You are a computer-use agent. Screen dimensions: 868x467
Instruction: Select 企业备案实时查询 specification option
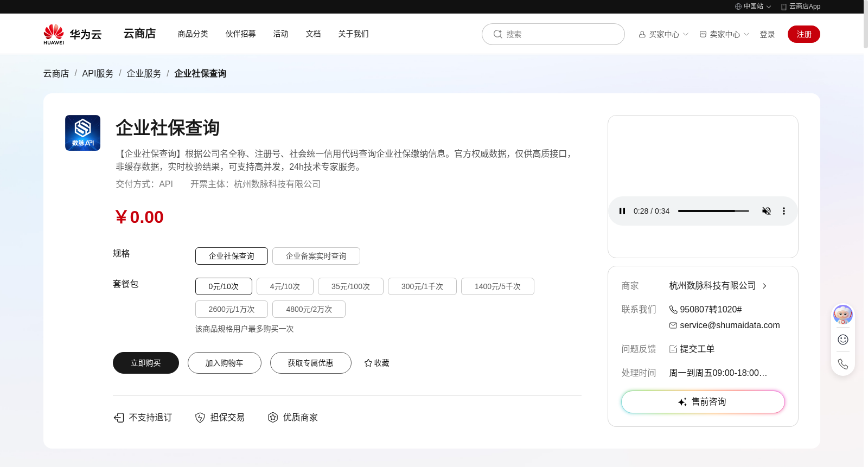[316, 256]
